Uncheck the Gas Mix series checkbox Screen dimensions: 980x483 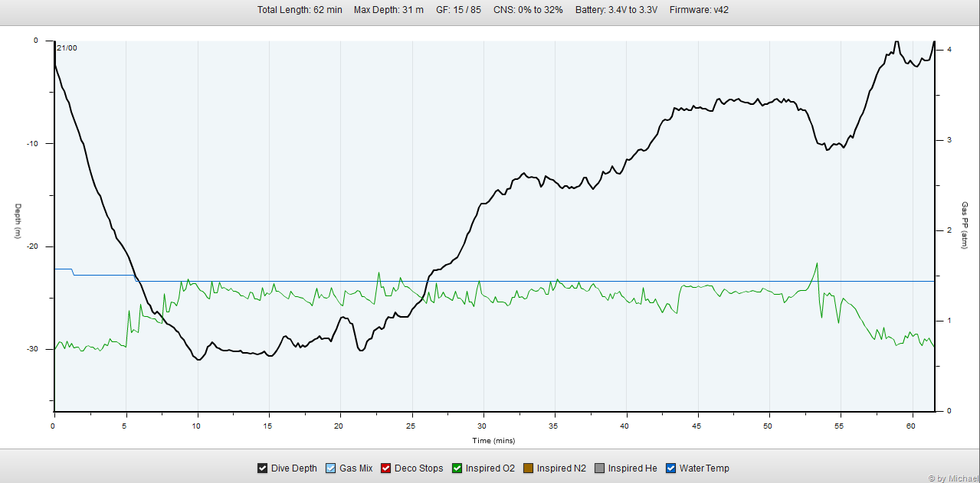331,468
